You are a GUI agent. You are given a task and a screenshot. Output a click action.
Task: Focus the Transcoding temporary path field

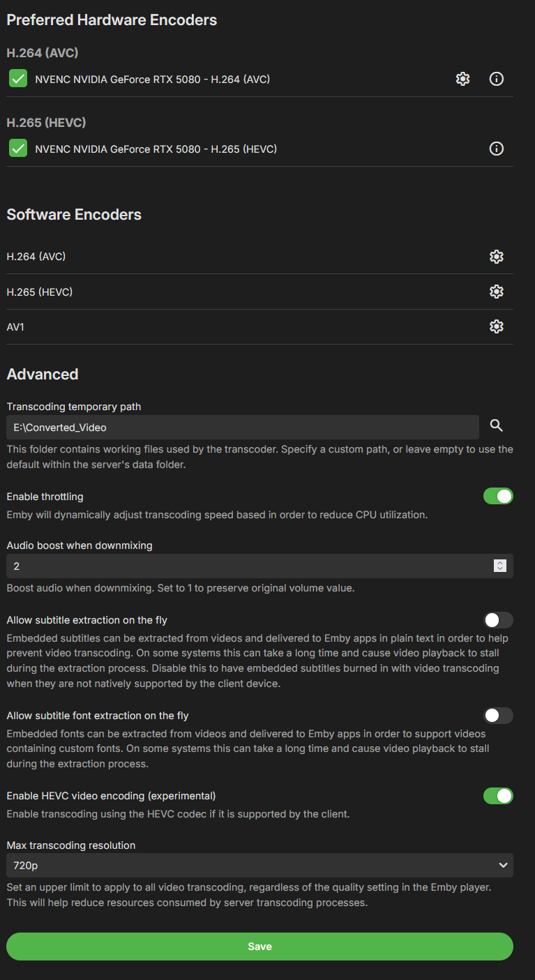click(243, 427)
